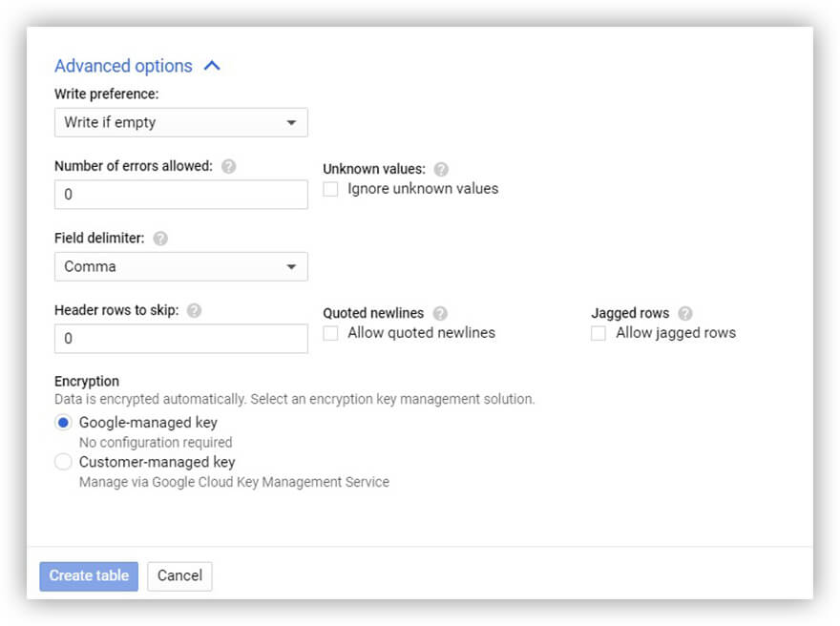
Task: Click the Create table button
Action: tap(89, 576)
